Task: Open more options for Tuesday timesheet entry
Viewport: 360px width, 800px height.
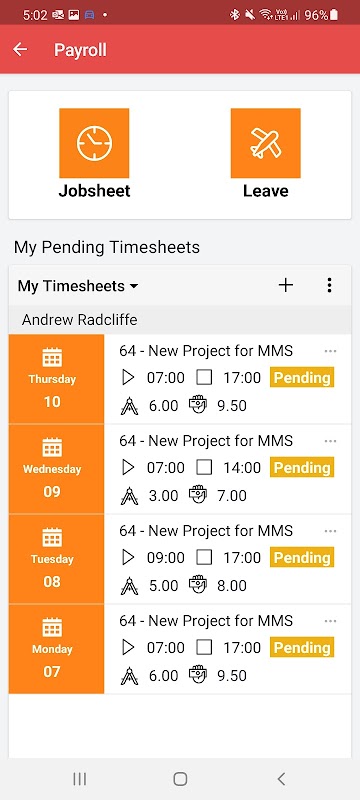Action: (330, 531)
